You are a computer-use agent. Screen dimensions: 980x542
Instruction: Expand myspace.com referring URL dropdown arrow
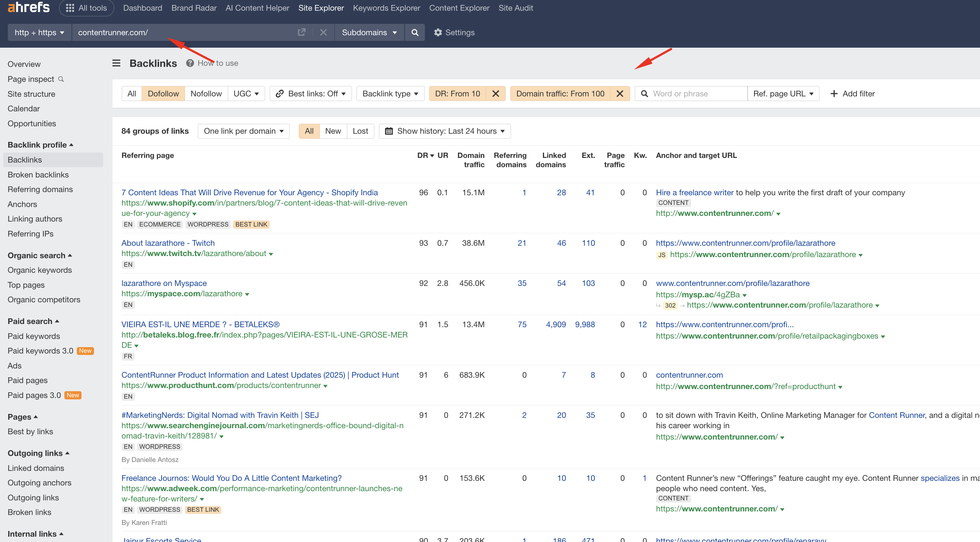(247, 294)
